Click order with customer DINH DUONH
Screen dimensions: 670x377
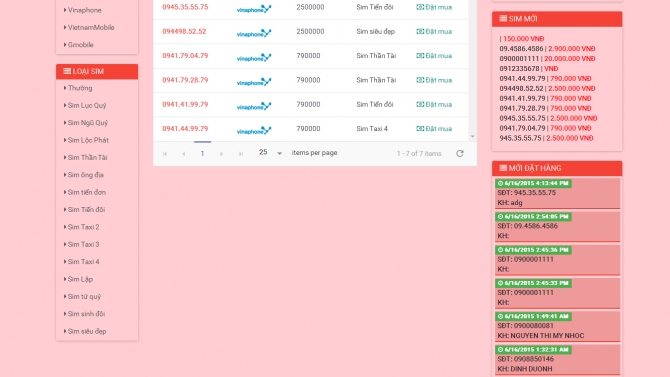(x=557, y=360)
